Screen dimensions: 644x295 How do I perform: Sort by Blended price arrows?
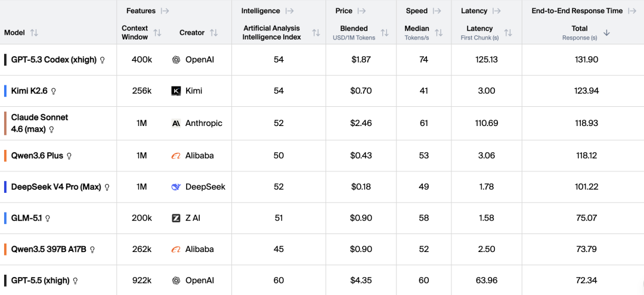(x=385, y=32)
